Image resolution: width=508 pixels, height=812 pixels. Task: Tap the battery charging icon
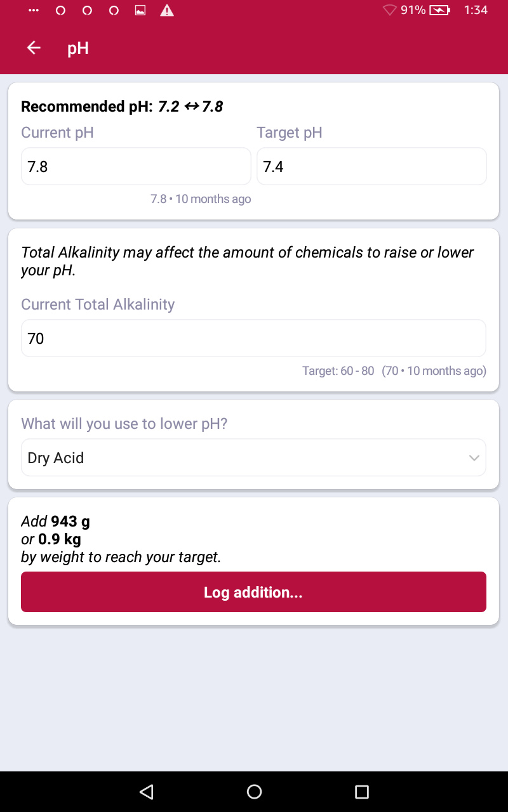coord(439,11)
